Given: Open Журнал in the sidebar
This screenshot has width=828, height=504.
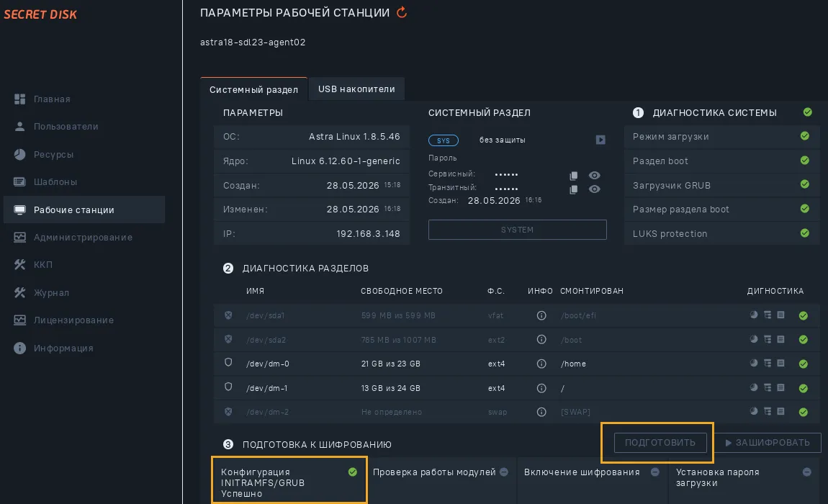Looking at the screenshot, I should 42,292.
